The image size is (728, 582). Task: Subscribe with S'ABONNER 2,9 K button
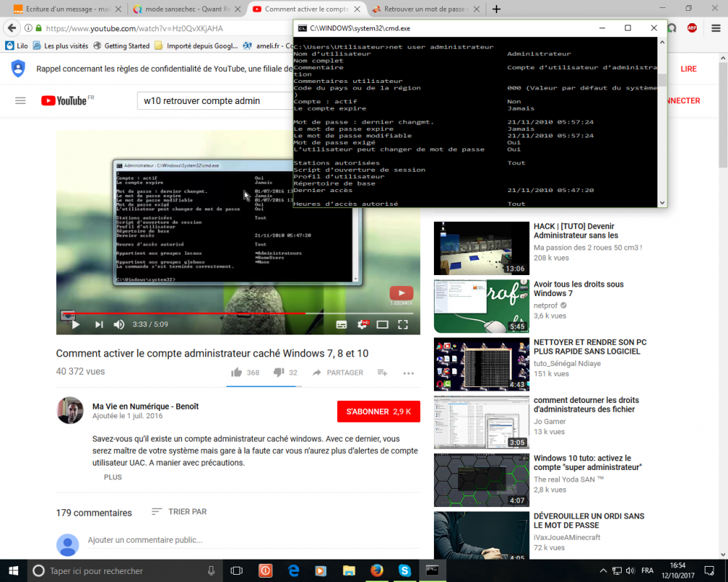(379, 412)
